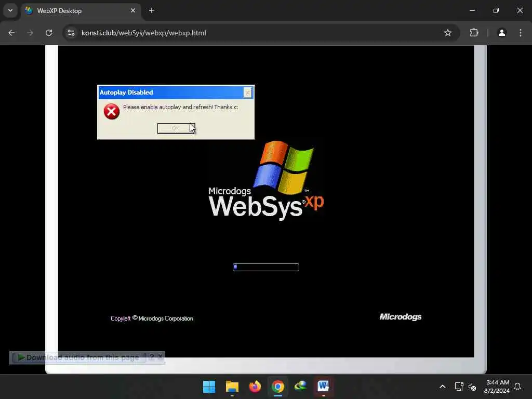The height and width of the screenshot is (399, 532).
Task: Open the notifications bell
Action: click(x=517, y=387)
